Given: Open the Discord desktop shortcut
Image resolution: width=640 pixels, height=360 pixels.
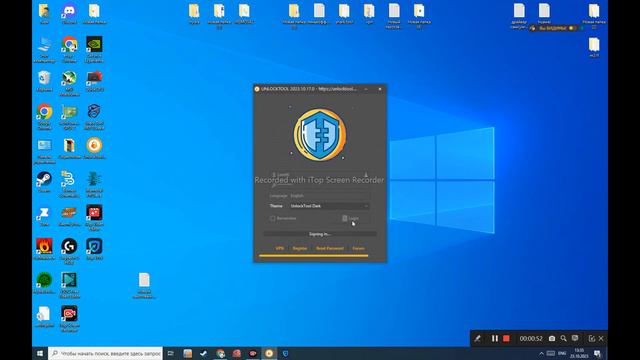Looking at the screenshot, I should [69, 13].
